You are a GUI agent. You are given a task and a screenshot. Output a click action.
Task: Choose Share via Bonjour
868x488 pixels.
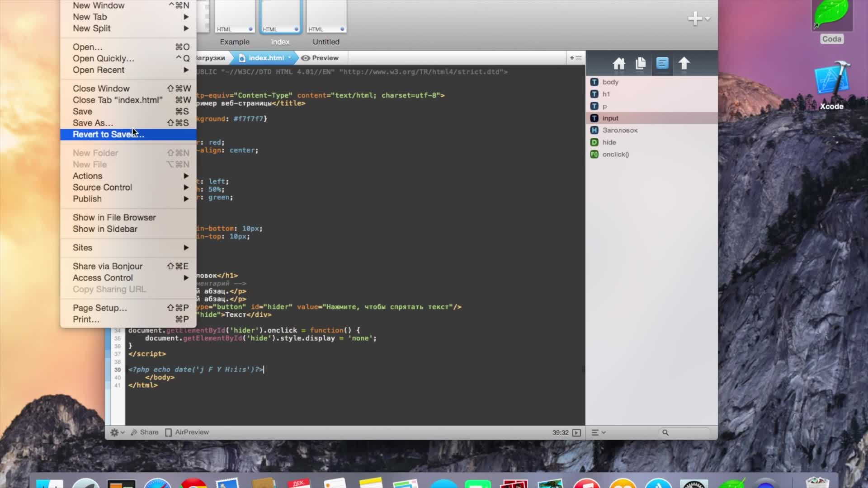click(x=128, y=266)
